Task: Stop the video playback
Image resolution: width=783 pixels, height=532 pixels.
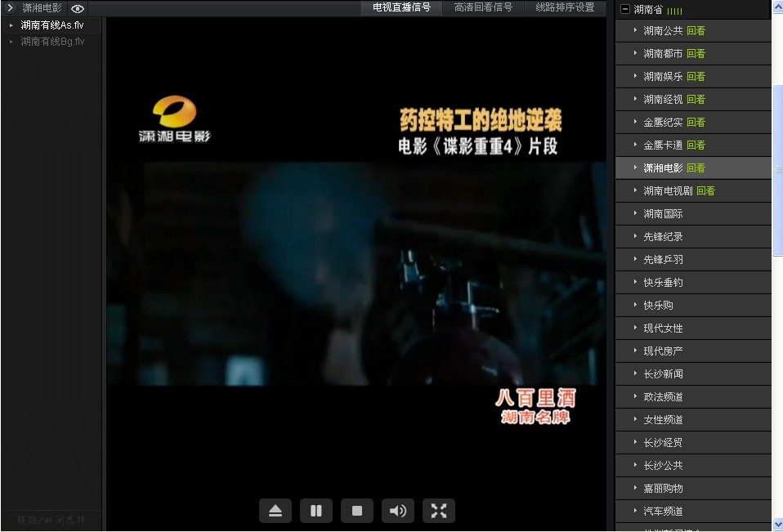Action: pos(357,511)
